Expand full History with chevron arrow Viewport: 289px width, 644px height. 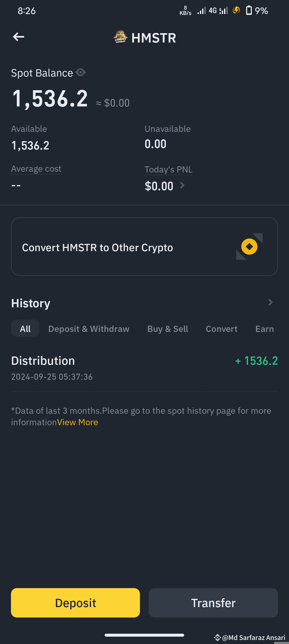click(270, 302)
